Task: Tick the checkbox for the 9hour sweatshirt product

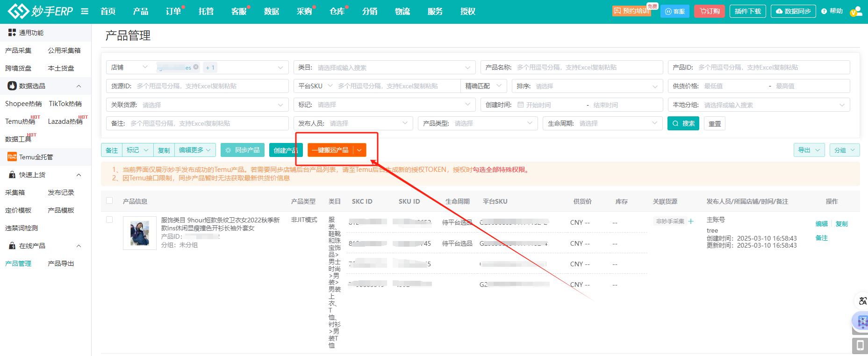Action: coord(109,220)
